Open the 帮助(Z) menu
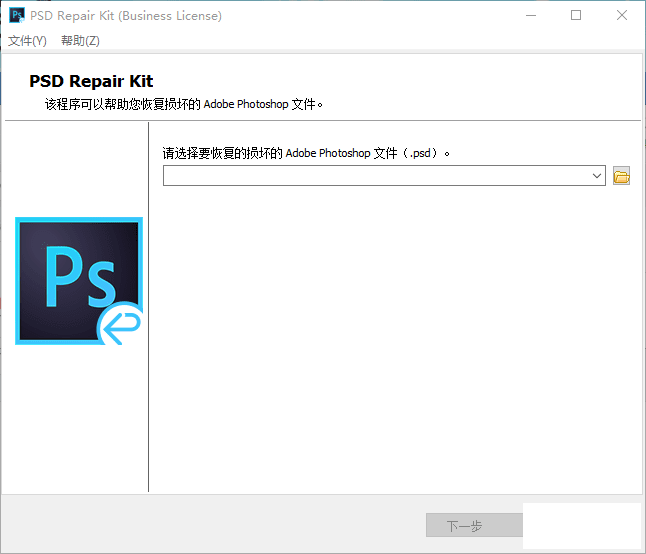Screen dimensions: 646x554 tap(80, 41)
